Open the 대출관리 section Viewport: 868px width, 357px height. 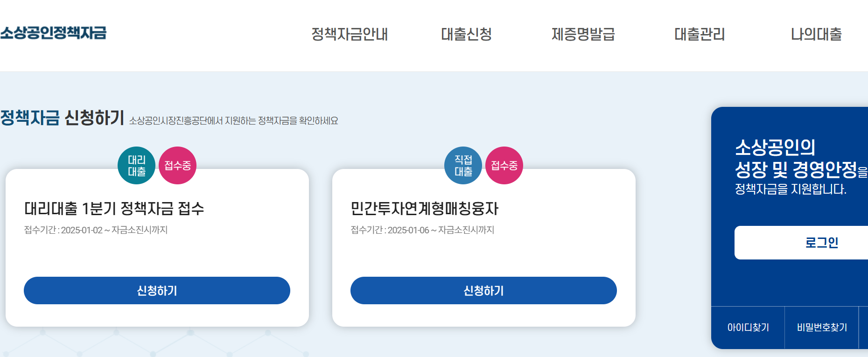tap(700, 35)
